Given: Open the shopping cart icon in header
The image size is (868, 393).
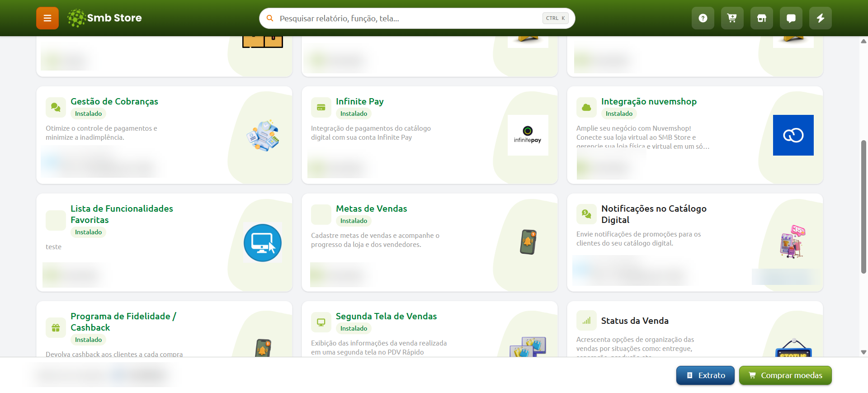Looking at the screenshot, I should tap(732, 18).
